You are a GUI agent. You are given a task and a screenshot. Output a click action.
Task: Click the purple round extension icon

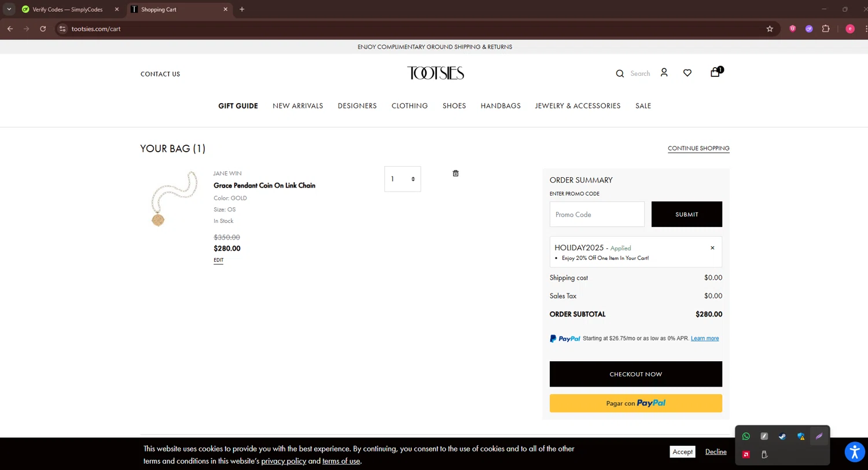pyautogui.click(x=809, y=28)
